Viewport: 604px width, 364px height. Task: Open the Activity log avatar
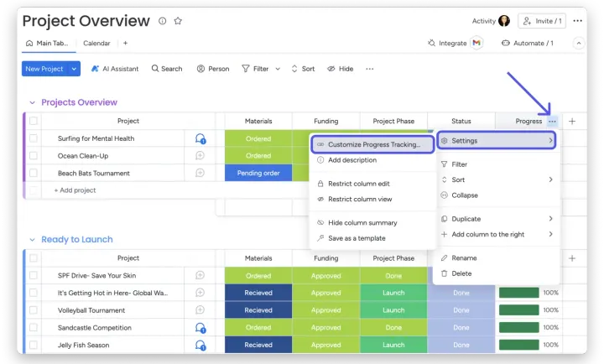coord(504,21)
